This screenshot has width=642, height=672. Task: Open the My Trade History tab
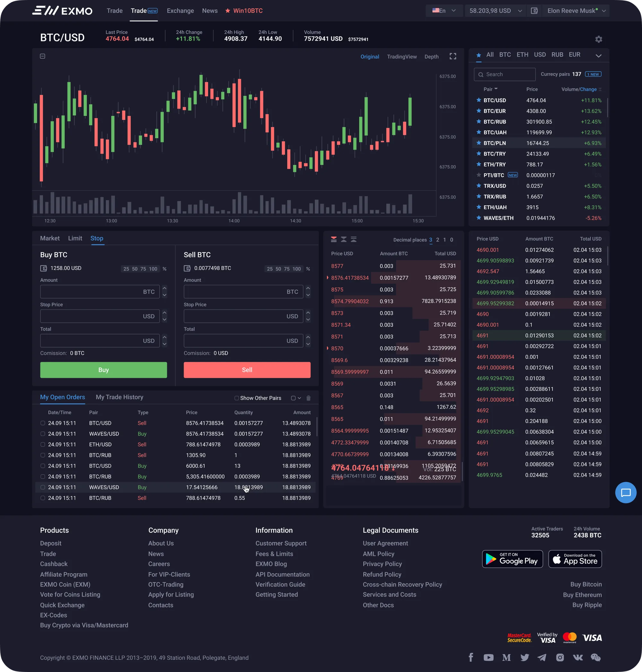(119, 397)
